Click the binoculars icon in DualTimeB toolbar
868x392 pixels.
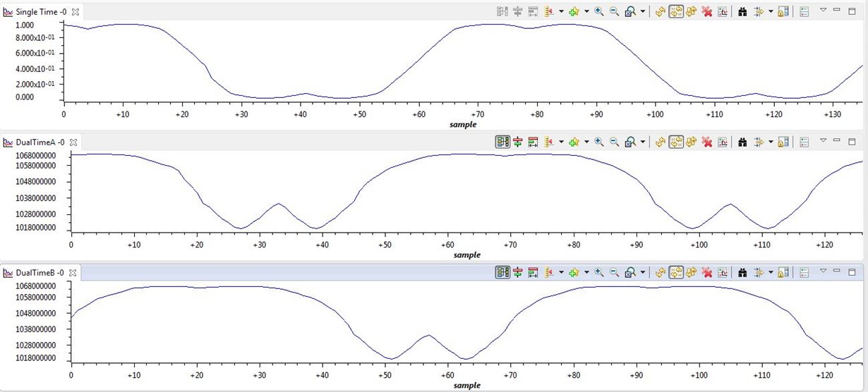point(742,271)
